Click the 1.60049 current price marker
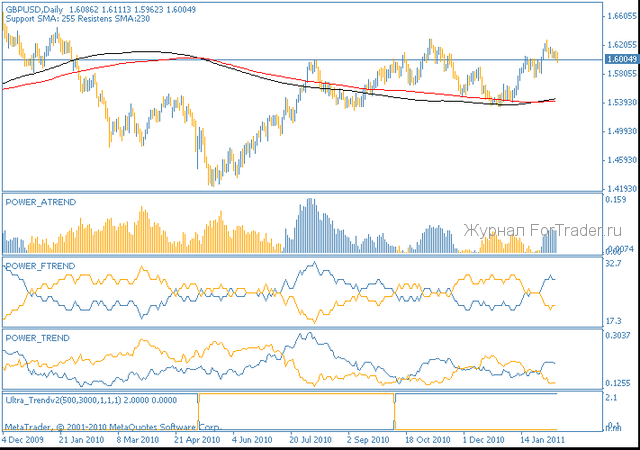The image size is (640, 450). [622, 59]
